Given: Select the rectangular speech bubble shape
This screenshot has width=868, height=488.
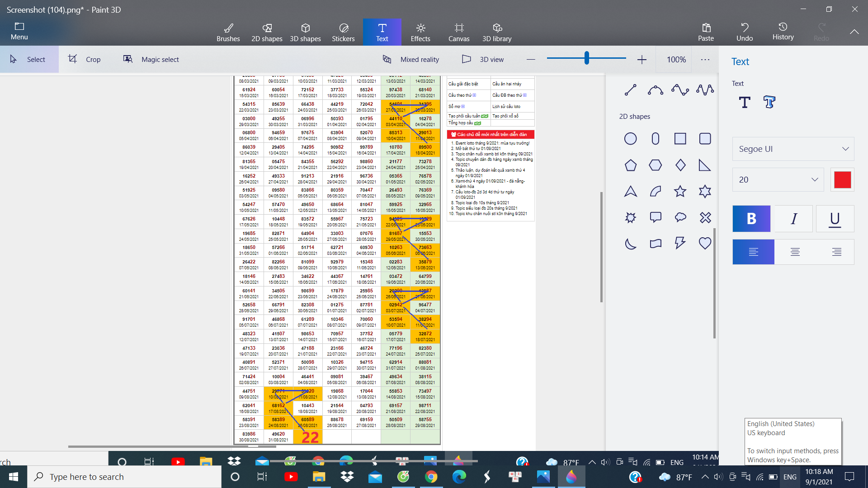Looking at the screenshot, I should (x=655, y=218).
